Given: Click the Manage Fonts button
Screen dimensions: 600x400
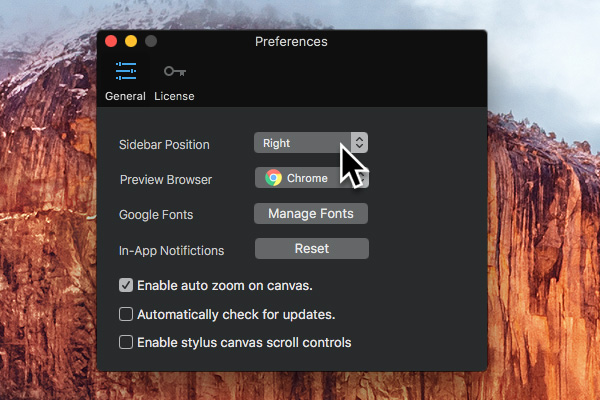Looking at the screenshot, I should pos(311,214).
